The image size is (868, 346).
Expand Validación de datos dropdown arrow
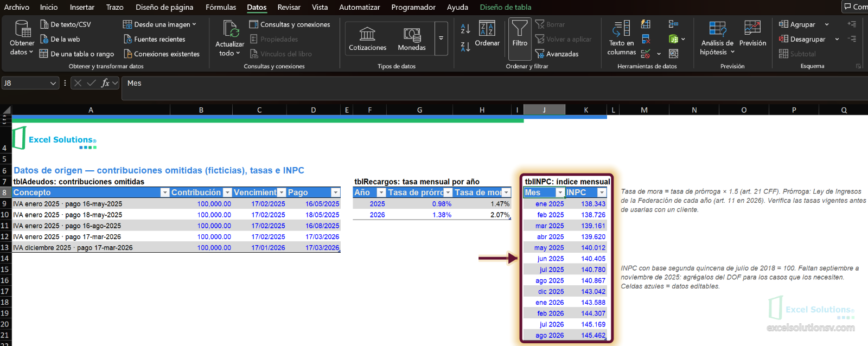click(659, 54)
